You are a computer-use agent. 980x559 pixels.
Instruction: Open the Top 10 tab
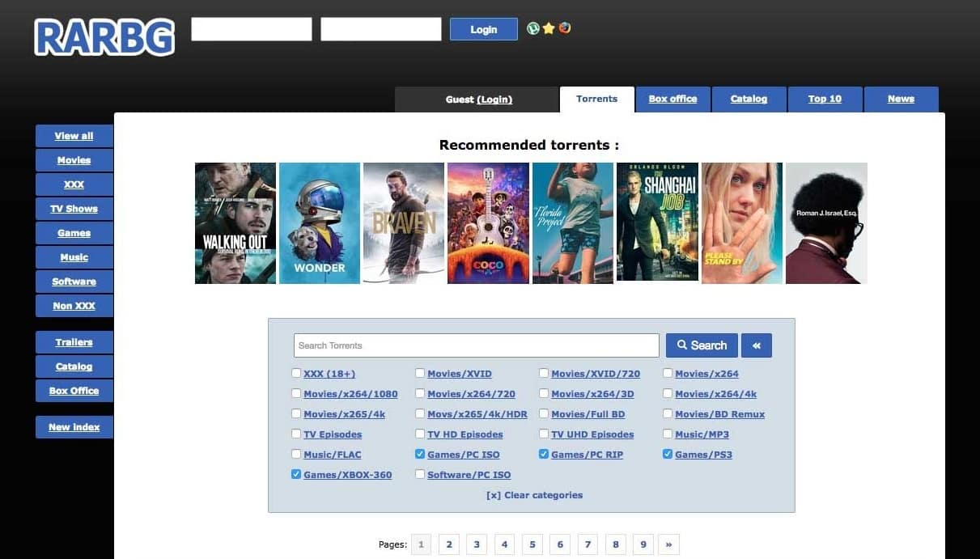point(825,100)
